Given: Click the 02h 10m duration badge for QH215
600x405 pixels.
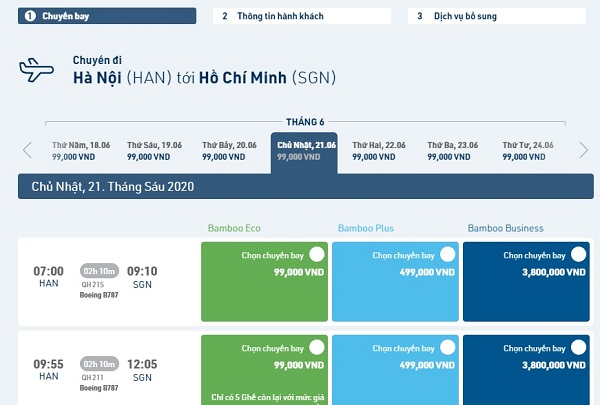Looking at the screenshot, I should click(x=99, y=271).
